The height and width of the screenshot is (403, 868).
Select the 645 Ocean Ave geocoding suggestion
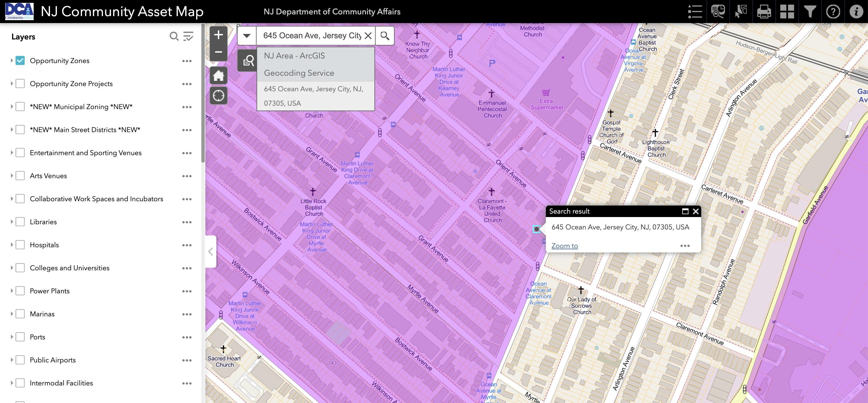[x=316, y=96]
